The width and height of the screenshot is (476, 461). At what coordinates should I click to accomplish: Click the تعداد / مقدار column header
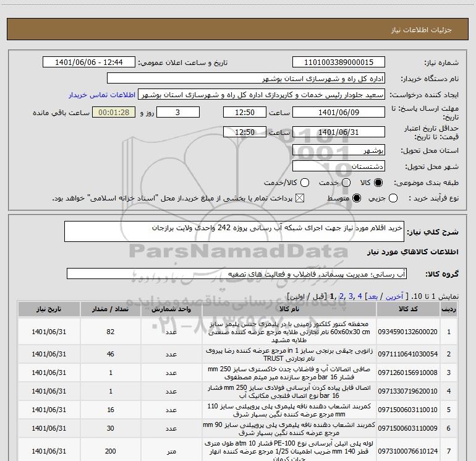click(110, 309)
